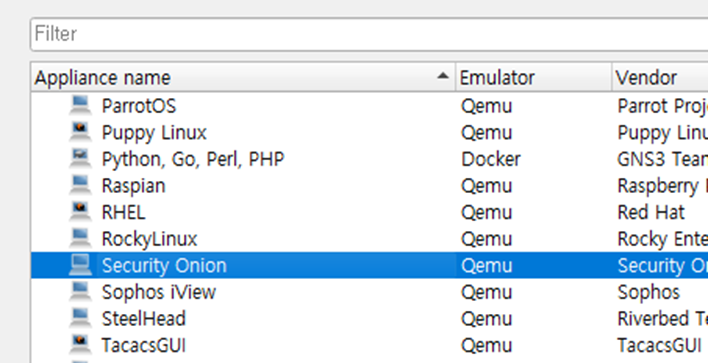
Task: Click the Parrot Project vendor cell
Action: click(x=662, y=107)
